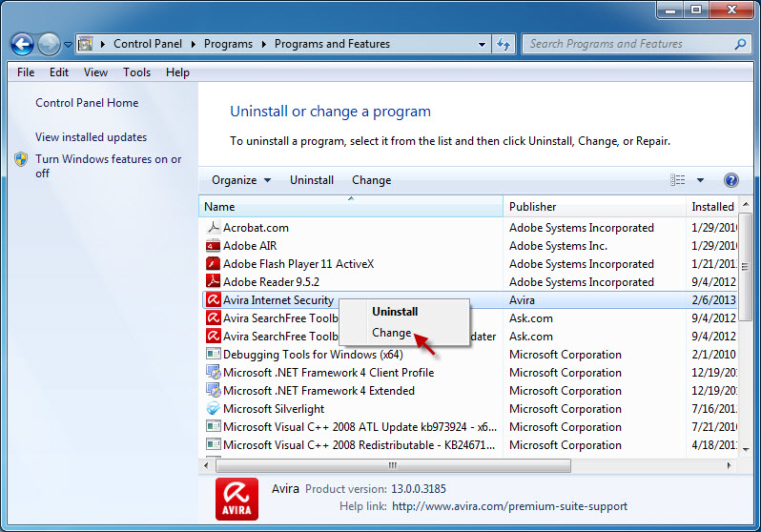Click the Back navigation arrow button

coord(22,44)
